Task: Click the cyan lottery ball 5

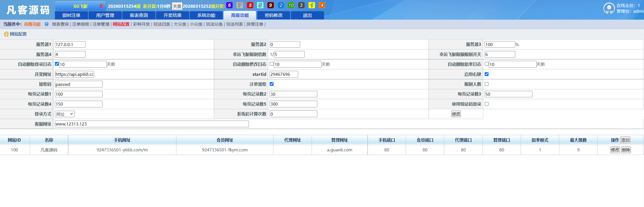Action: [x=260, y=5]
